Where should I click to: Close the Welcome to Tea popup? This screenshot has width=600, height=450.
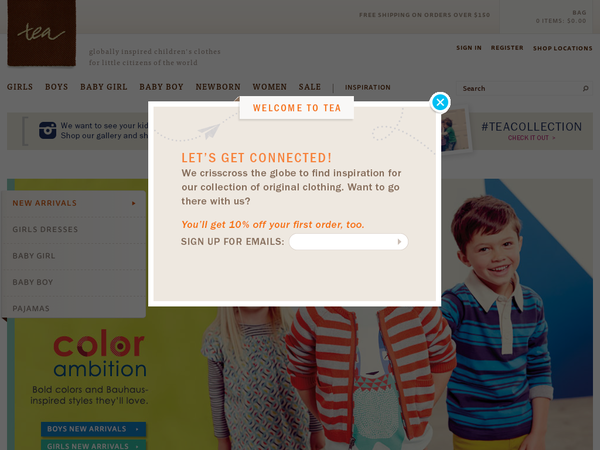[x=440, y=102]
